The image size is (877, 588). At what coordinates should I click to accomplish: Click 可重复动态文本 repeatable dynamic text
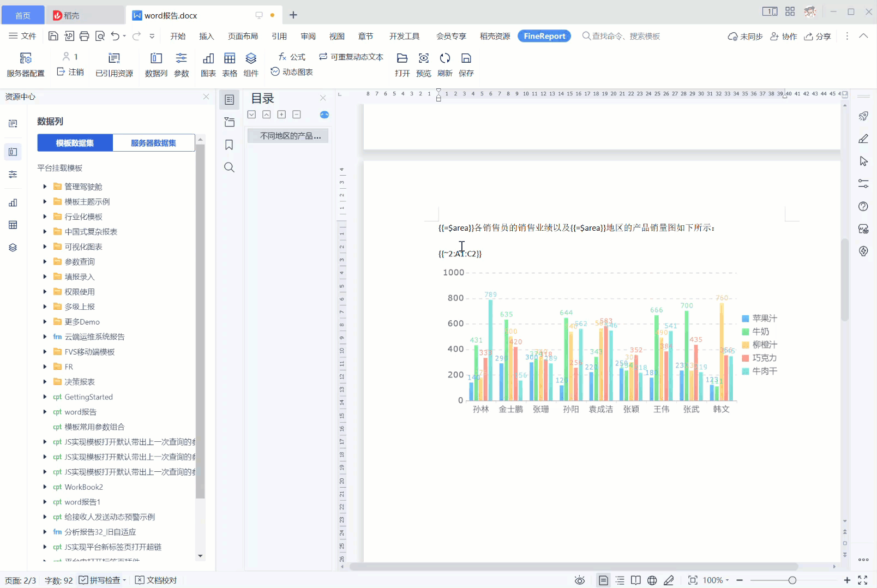pos(351,57)
